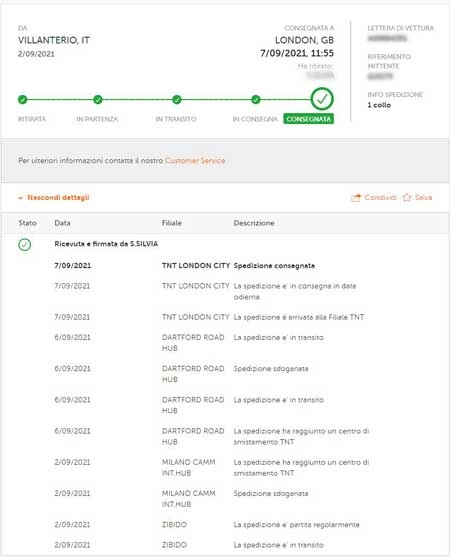450x557 pixels.
Task: Click the share icon beside Condividi
Action: click(x=356, y=198)
